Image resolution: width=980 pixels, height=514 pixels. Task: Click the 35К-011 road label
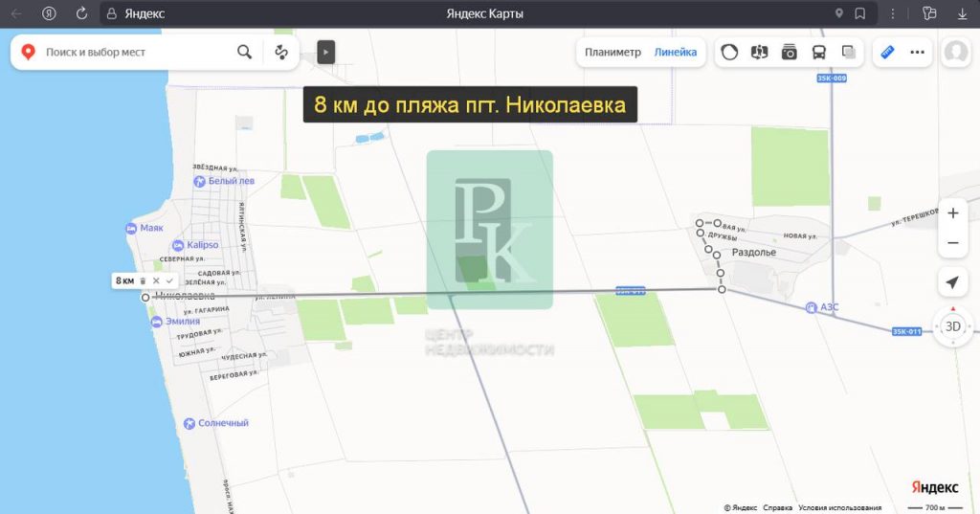pos(907,331)
